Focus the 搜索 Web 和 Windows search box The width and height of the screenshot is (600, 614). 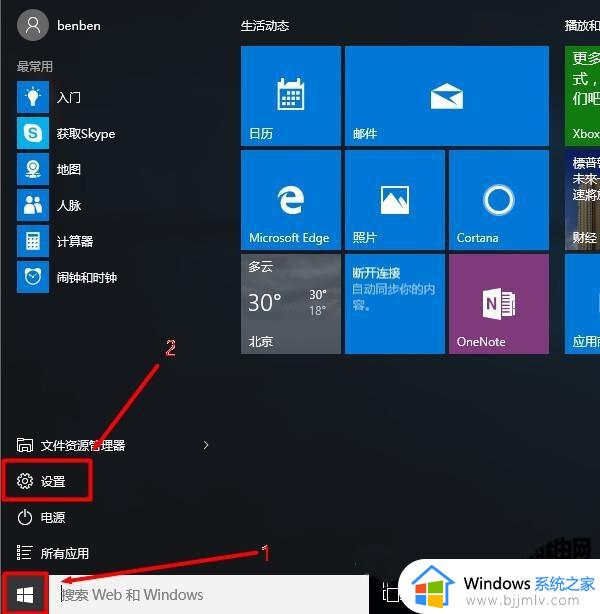point(211,595)
